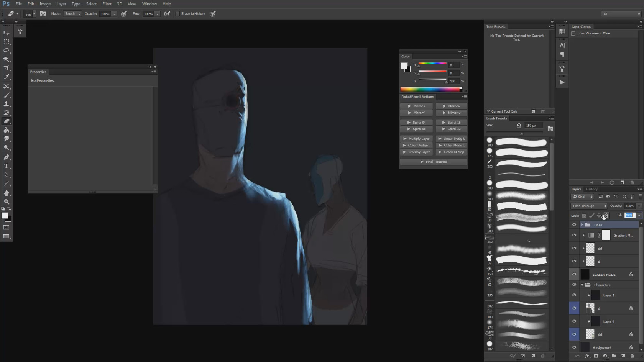The image size is (644, 362).
Task: Select the Clone Stamp tool
Action: (x=7, y=104)
